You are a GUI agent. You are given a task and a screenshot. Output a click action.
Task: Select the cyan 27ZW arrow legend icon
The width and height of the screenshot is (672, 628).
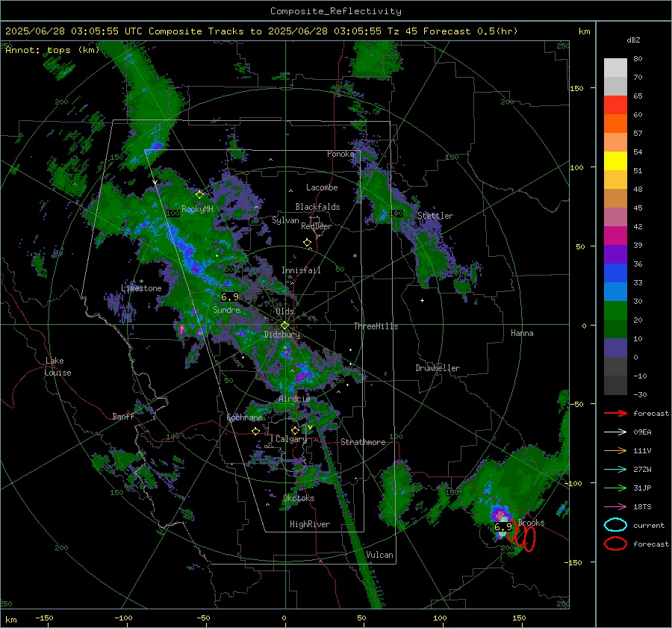615,470
